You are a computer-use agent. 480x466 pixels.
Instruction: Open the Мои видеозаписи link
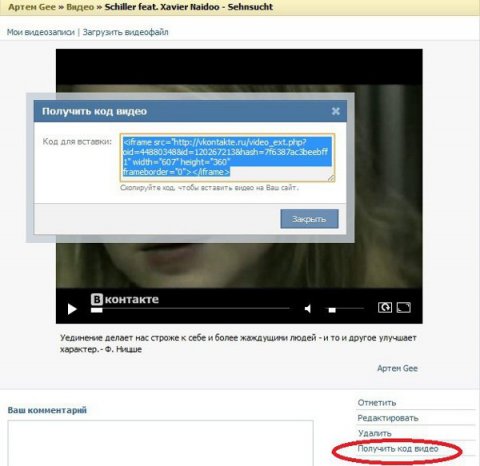click(x=41, y=32)
